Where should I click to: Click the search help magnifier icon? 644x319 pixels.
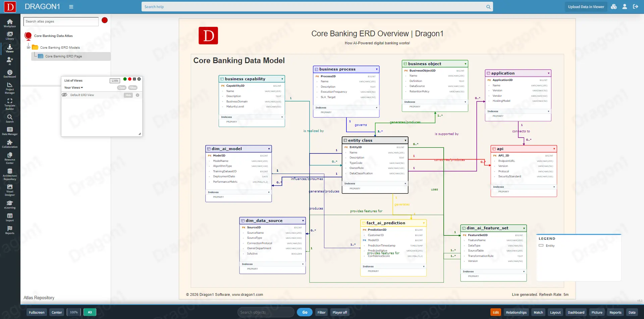pyautogui.click(x=488, y=7)
